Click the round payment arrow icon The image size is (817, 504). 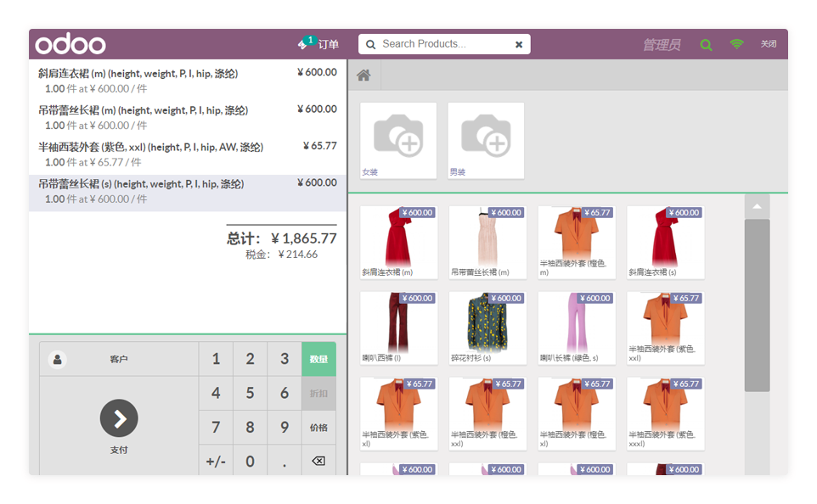tap(119, 417)
